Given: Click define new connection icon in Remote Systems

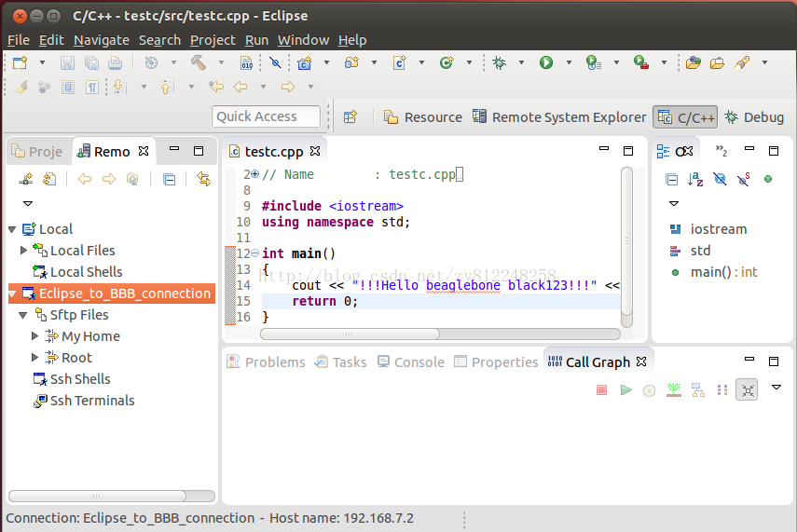Looking at the screenshot, I should (x=26, y=179).
